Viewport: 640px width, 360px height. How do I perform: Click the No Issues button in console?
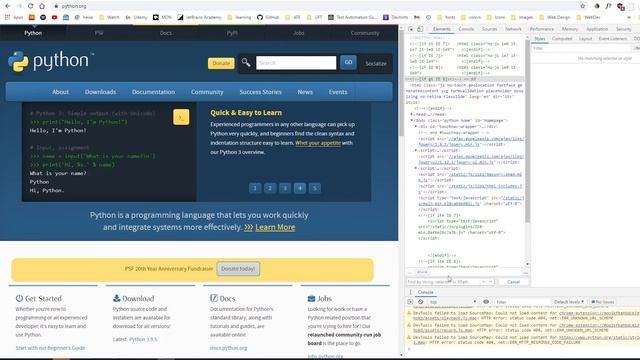coord(602,302)
